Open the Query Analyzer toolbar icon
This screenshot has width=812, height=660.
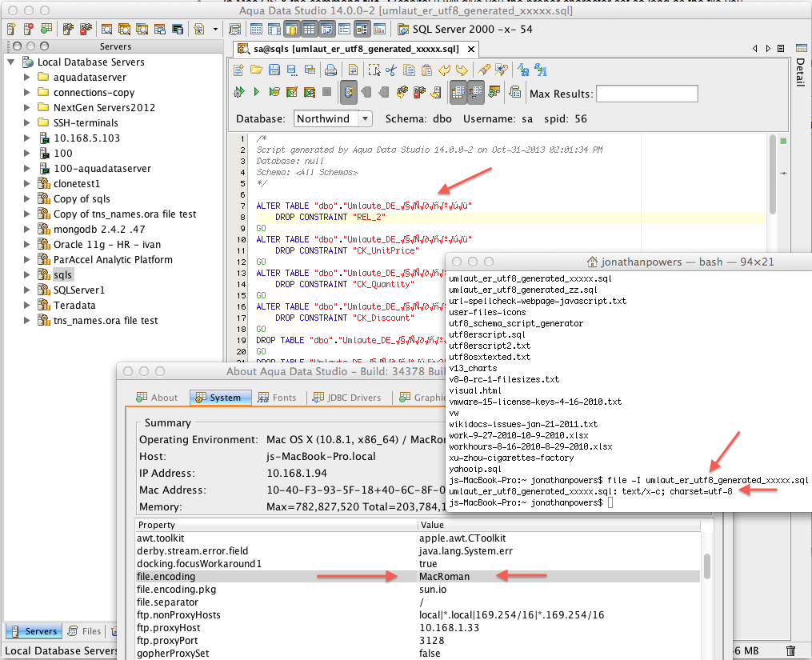106,29
